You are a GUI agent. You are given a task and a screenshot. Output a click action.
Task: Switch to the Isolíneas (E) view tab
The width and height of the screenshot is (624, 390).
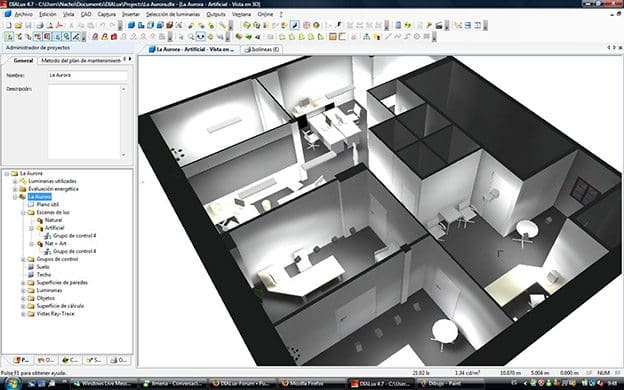pyautogui.click(x=261, y=49)
